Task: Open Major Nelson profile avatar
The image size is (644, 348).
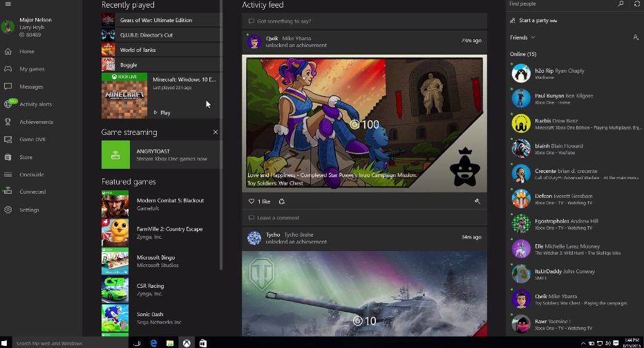Action: [8, 27]
